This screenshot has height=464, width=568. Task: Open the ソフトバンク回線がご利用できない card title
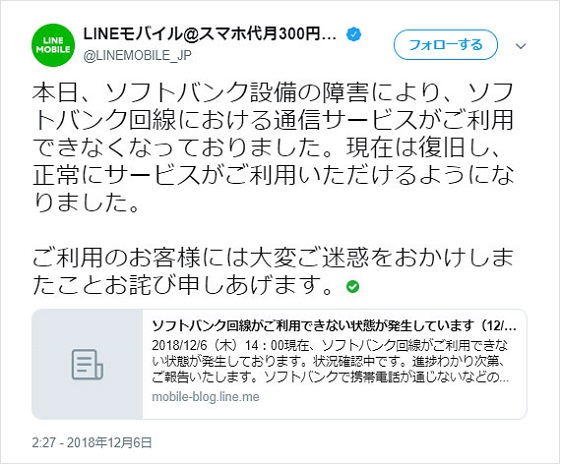tap(334, 326)
